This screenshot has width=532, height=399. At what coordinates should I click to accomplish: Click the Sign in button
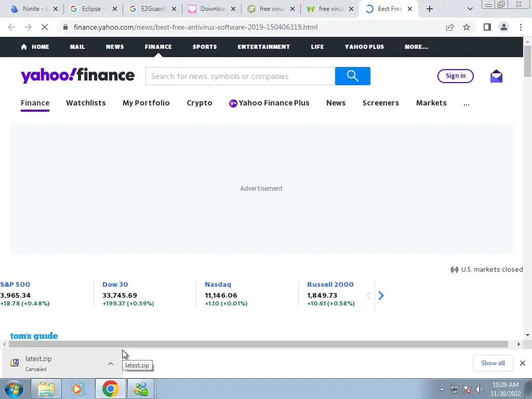[455, 76]
